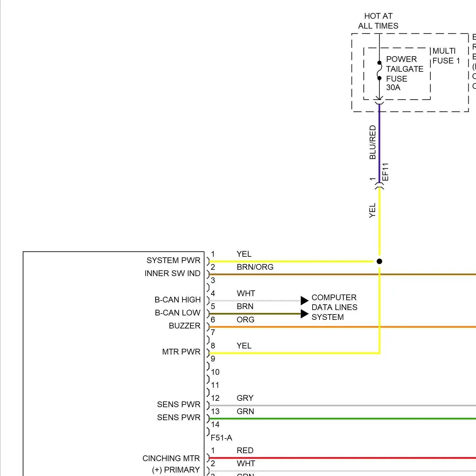Select the "INNER SW IND" terminal label
This screenshot has width=476, height=476.
click(172, 274)
